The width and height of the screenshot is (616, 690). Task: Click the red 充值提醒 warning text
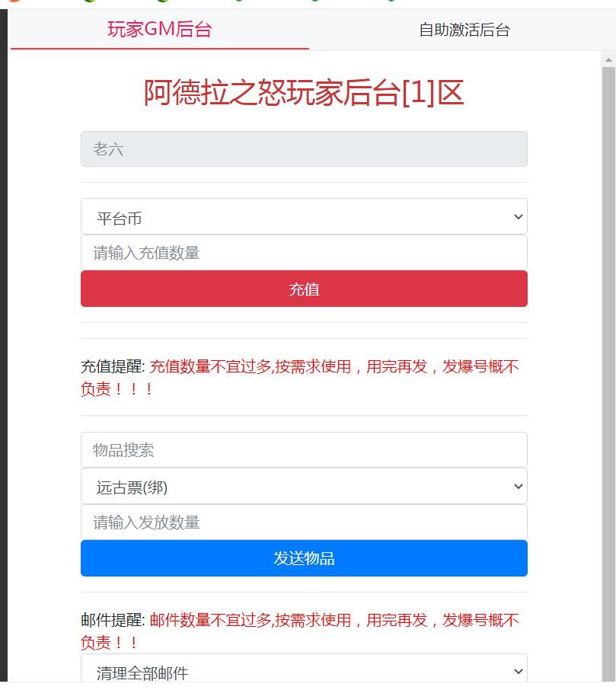coord(334,367)
